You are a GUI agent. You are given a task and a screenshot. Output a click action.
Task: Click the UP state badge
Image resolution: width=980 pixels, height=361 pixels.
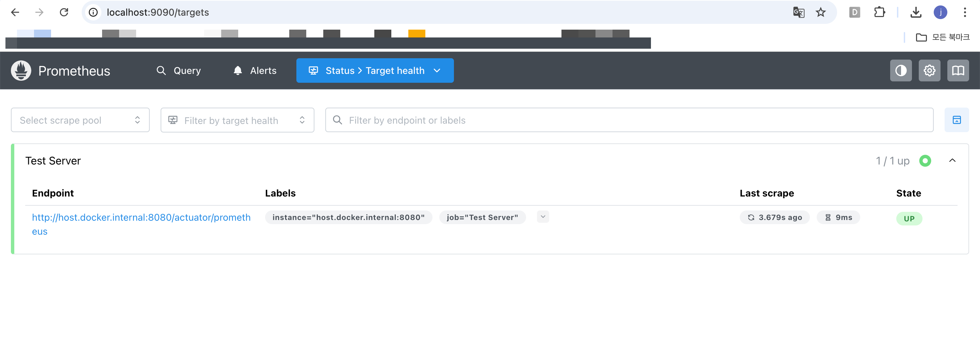909,219
